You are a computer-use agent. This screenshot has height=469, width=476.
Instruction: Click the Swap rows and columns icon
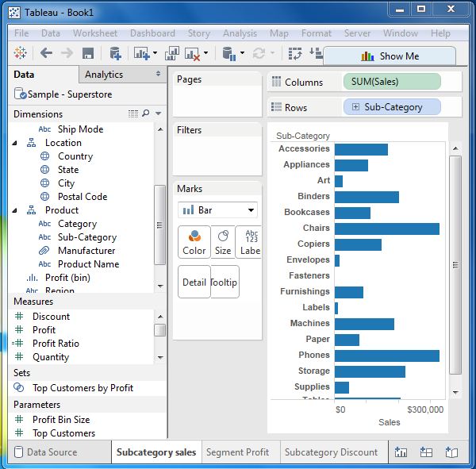pyautogui.click(x=295, y=53)
